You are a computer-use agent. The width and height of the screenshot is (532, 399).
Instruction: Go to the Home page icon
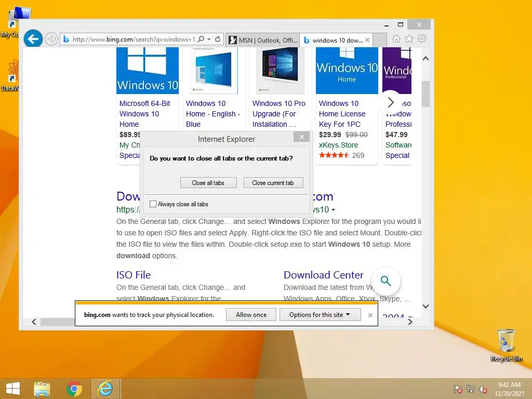pos(396,39)
